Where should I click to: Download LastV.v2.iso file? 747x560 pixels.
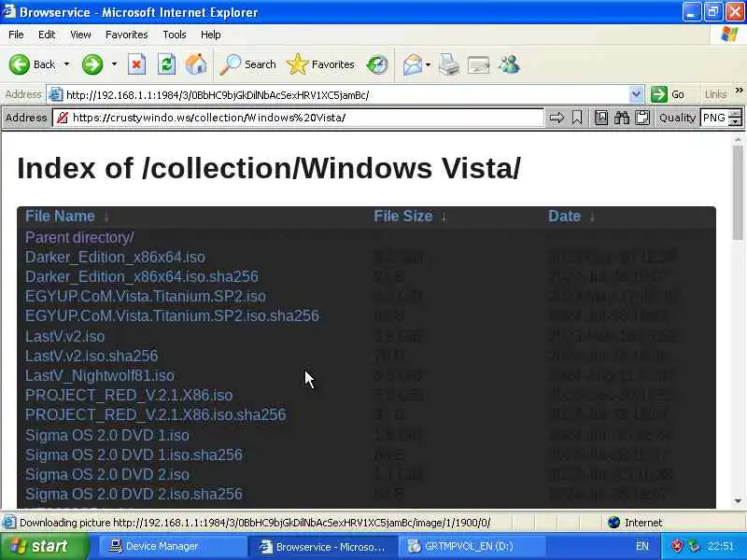point(65,336)
